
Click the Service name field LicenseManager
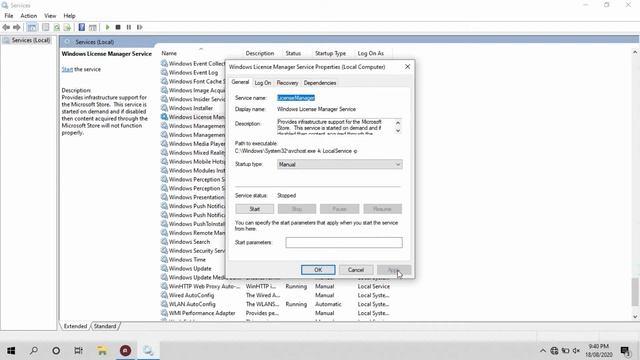click(x=296, y=98)
